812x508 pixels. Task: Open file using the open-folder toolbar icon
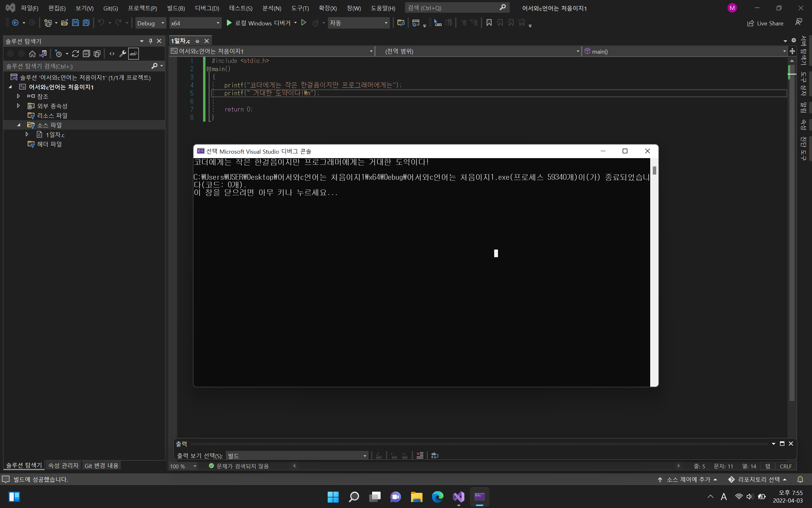[64, 23]
